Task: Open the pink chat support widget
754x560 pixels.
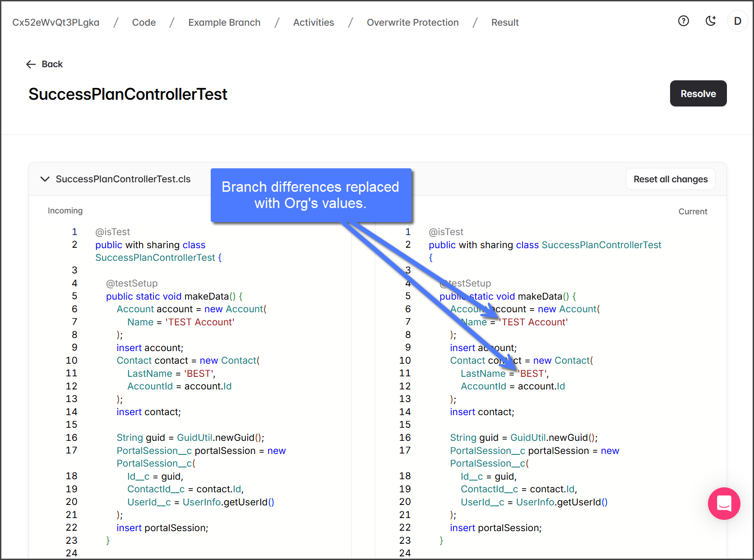Action: (724, 503)
